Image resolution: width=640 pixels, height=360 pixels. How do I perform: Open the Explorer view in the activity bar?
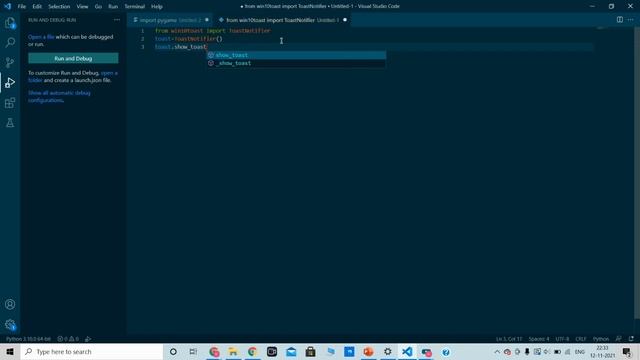[10, 23]
